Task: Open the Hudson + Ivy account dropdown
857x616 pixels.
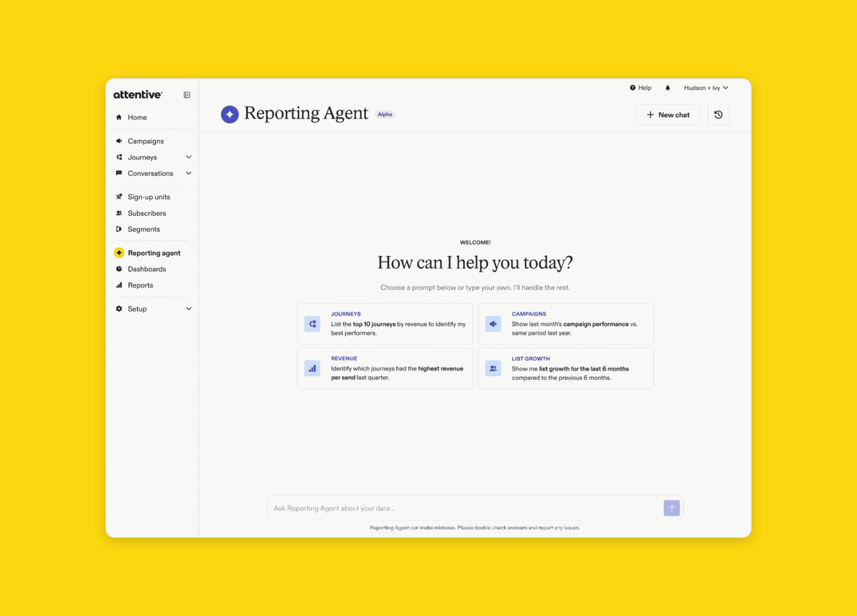Action: (706, 88)
